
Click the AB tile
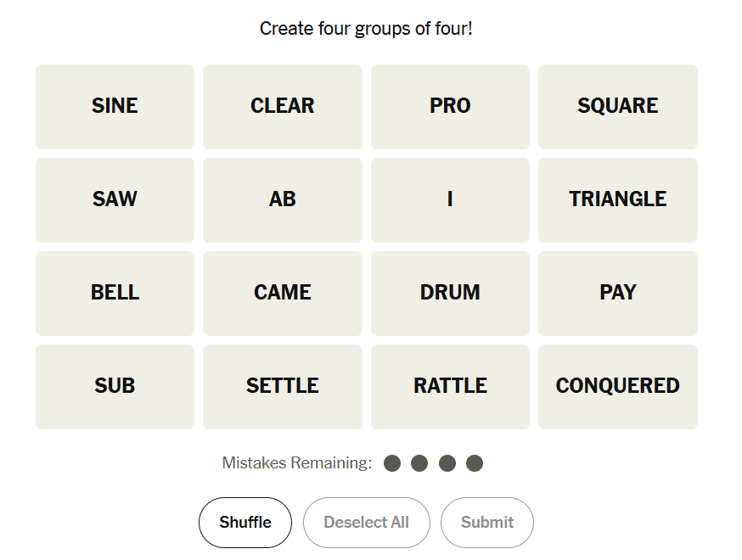282,200
